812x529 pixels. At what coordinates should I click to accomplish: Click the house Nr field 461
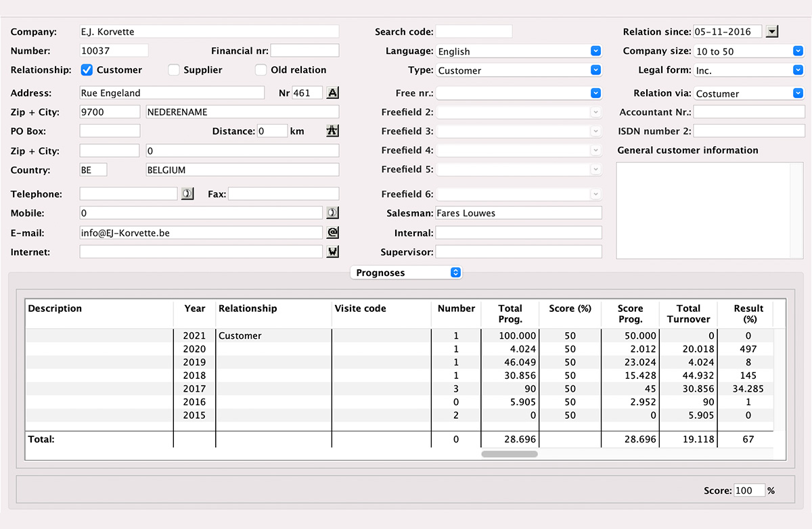coord(307,93)
